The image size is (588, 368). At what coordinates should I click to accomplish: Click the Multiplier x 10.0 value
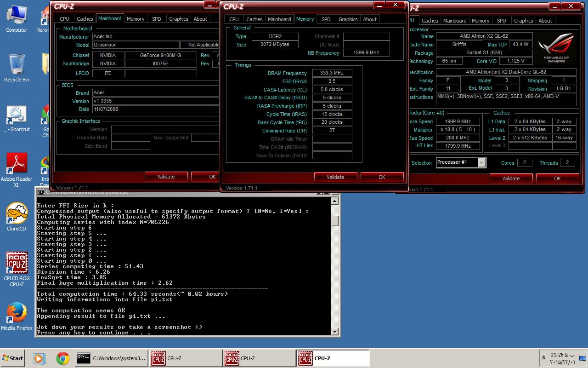[x=458, y=130]
